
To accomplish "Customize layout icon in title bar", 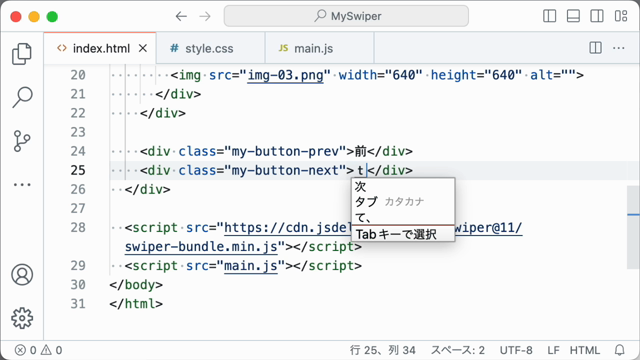I will tap(621, 16).
